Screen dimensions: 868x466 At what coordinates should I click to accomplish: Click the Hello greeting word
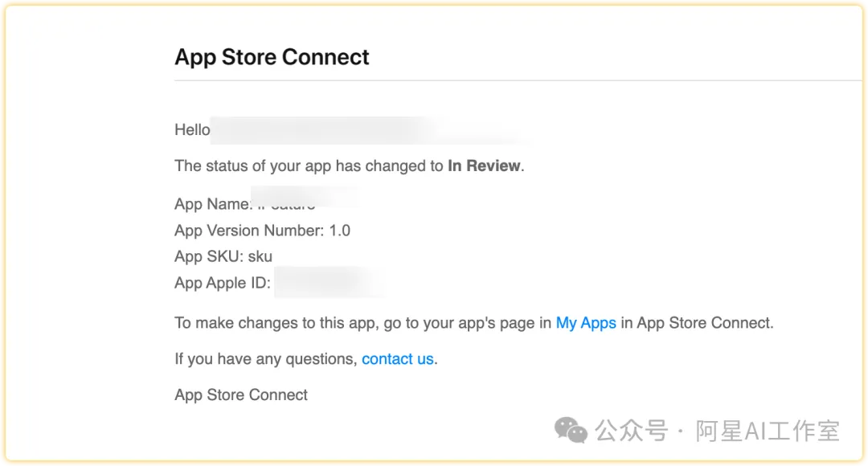pyautogui.click(x=192, y=130)
